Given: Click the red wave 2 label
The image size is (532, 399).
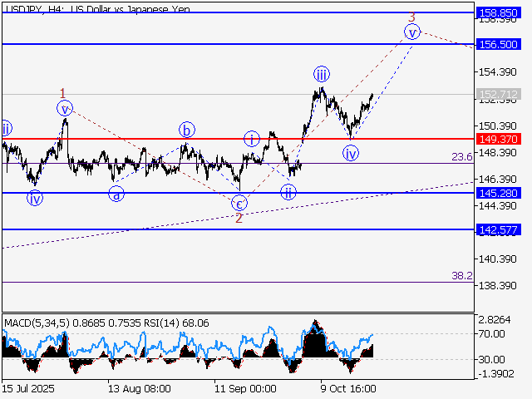Looking at the screenshot, I should tap(239, 219).
